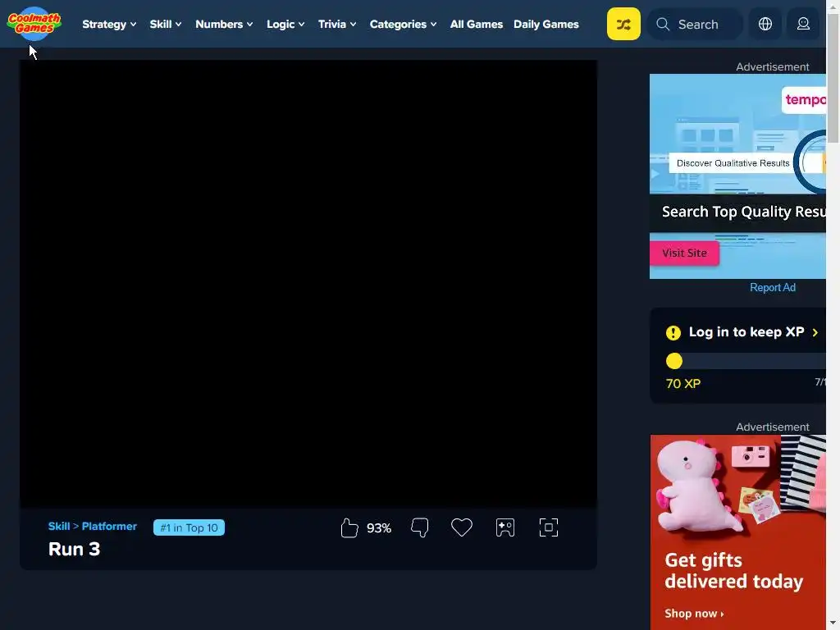Open the language globe icon
This screenshot has height=630, width=840.
pos(765,24)
